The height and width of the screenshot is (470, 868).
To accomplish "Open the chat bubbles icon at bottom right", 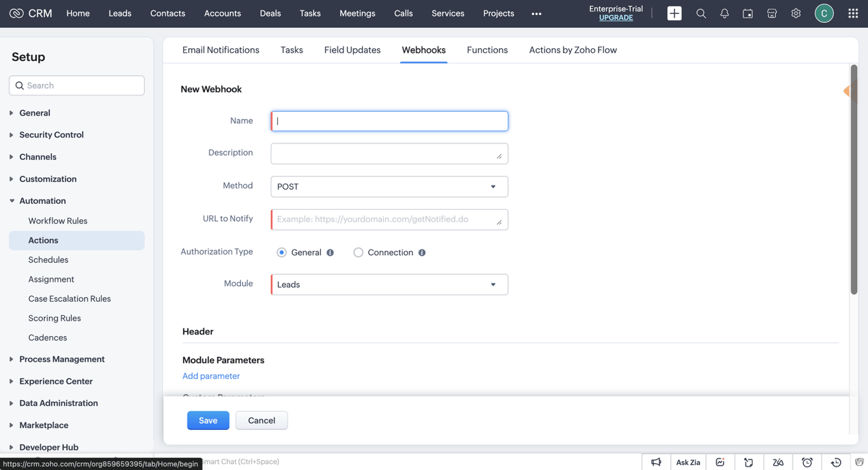I will [x=860, y=462].
